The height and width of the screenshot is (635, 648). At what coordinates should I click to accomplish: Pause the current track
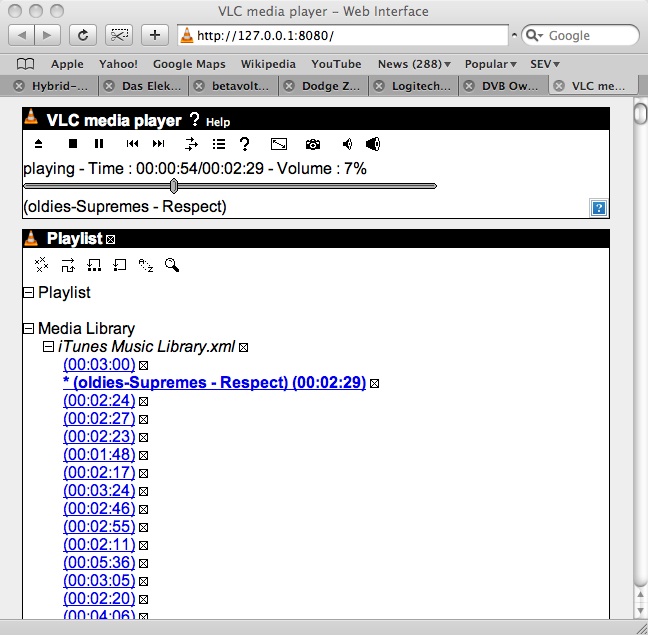click(x=99, y=143)
